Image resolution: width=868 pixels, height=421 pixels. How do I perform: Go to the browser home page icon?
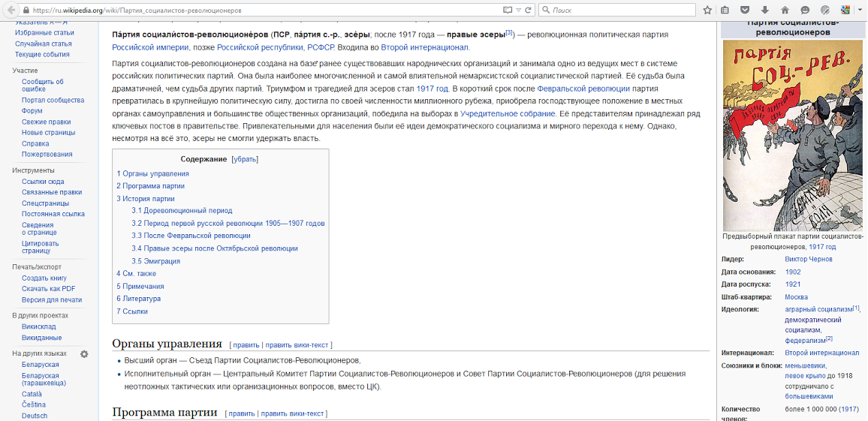tap(785, 11)
